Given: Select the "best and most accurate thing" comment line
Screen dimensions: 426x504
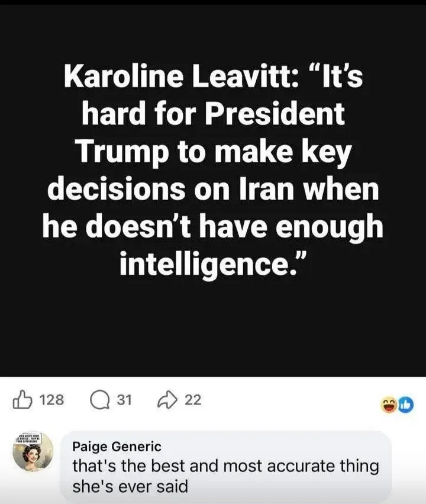Looking at the screenshot, I should coord(225,466).
